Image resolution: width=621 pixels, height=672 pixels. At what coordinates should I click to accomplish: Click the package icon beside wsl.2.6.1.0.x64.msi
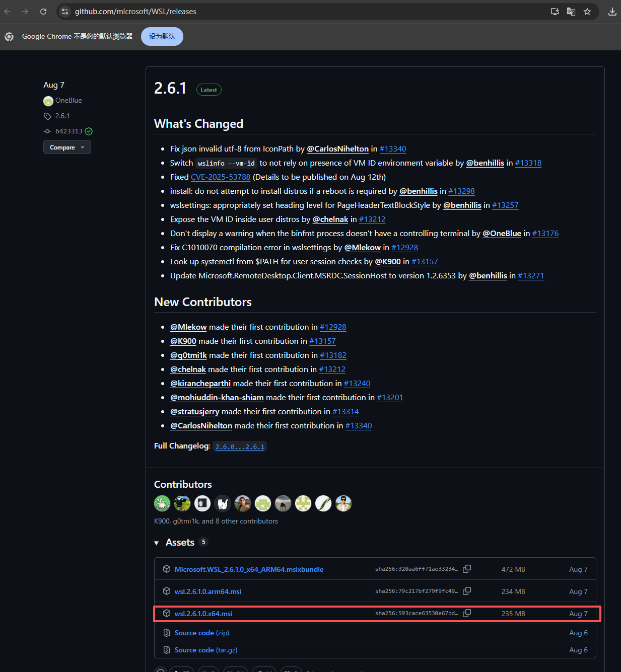pos(167,613)
